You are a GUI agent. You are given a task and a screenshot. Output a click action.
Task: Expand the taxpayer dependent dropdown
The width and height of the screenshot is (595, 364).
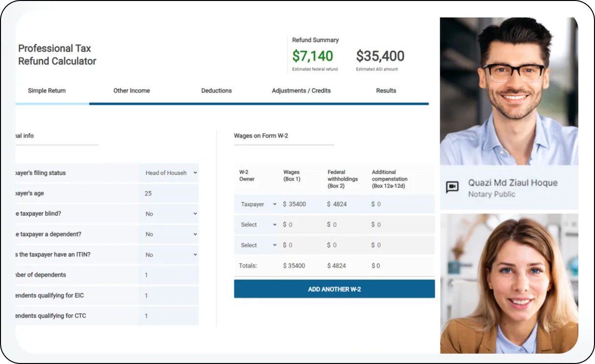pyautogui.click(x=170, y=234)
